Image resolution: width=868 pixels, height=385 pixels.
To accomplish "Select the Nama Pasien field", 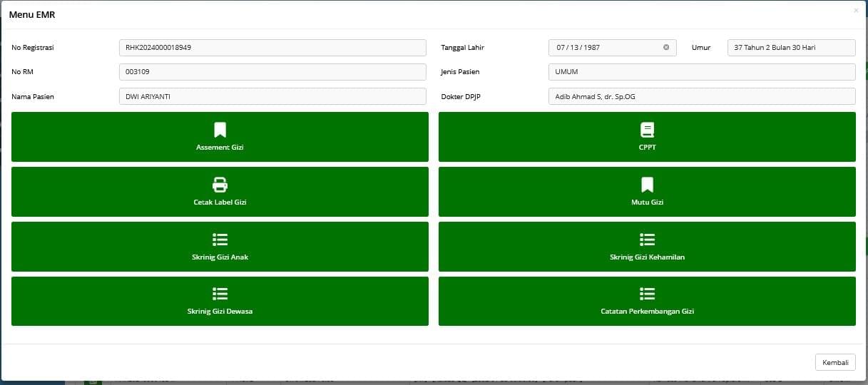I will click(272, 96).
